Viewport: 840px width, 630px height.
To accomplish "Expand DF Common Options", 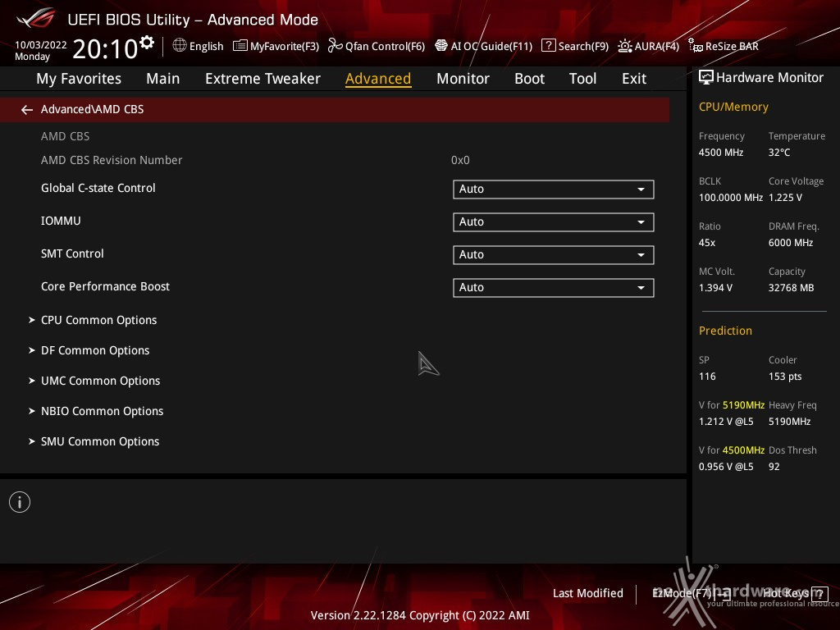I will (95, 350).
